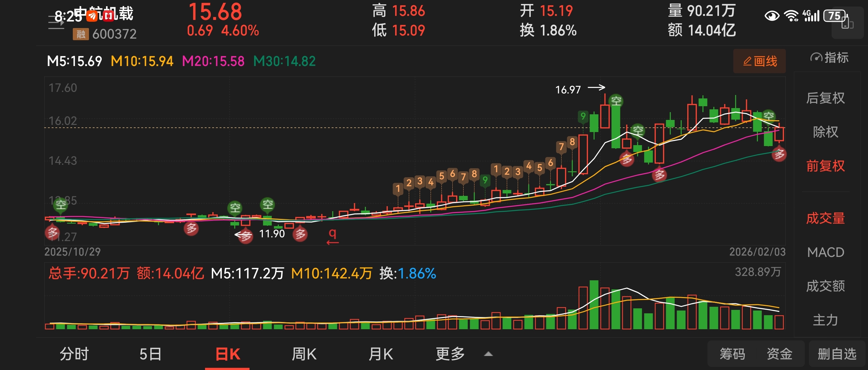Click the 融 margin-trading badge

pos(81,34)
